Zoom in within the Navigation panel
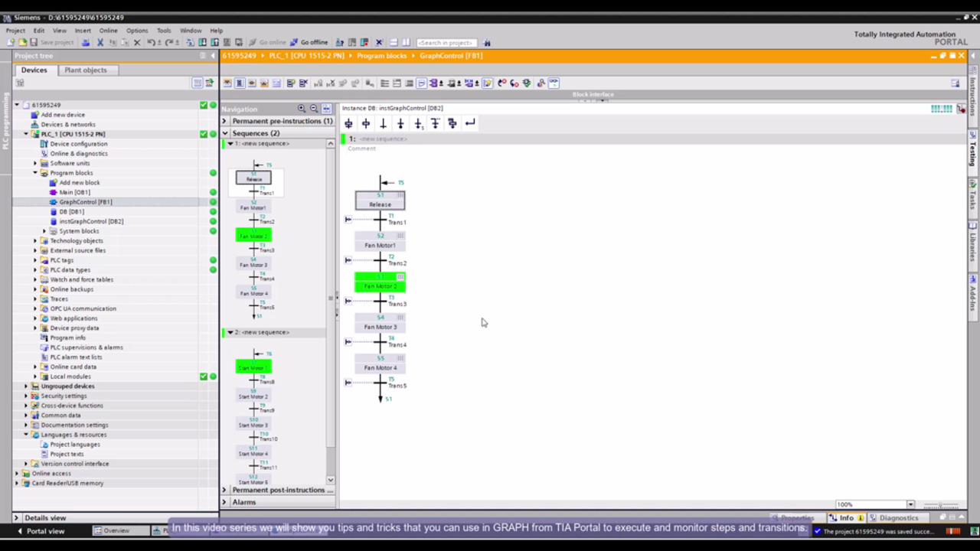The image size is (980, 551). point(302,109)
